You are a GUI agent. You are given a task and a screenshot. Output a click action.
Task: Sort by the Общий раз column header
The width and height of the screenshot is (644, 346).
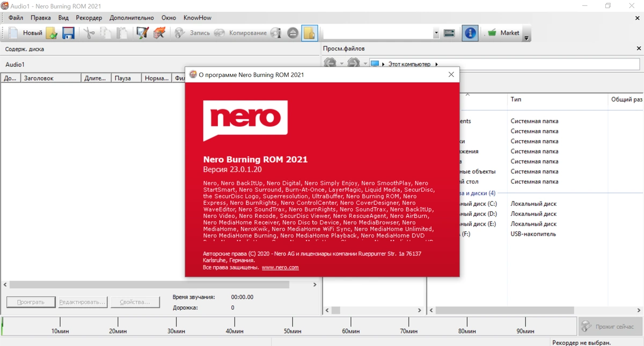click(626, 99)
